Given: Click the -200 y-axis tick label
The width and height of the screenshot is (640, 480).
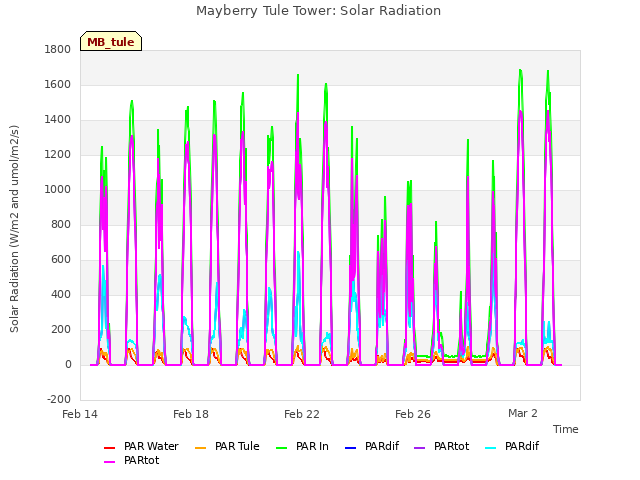Looking at the screenshot, I should (59, 400).
